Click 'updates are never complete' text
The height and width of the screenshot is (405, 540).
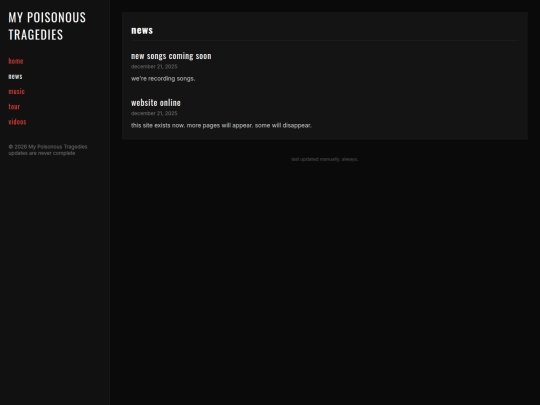pyautogui.click(x=42, y=153)
